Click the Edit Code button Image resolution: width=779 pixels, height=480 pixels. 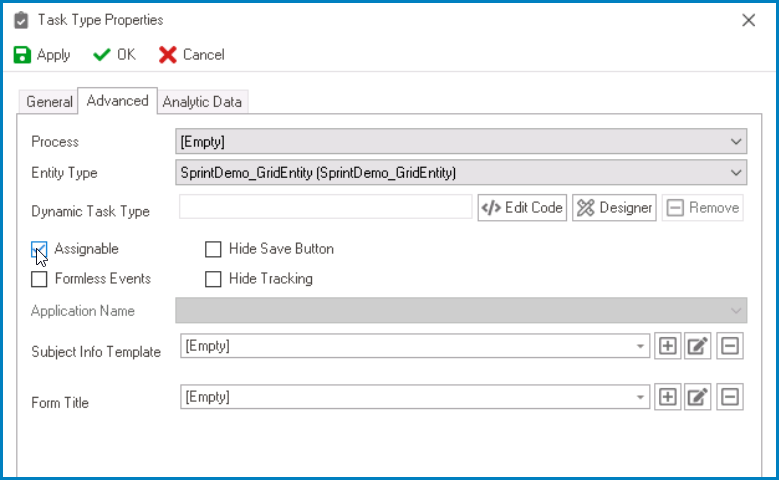click(x=522, y=208)
